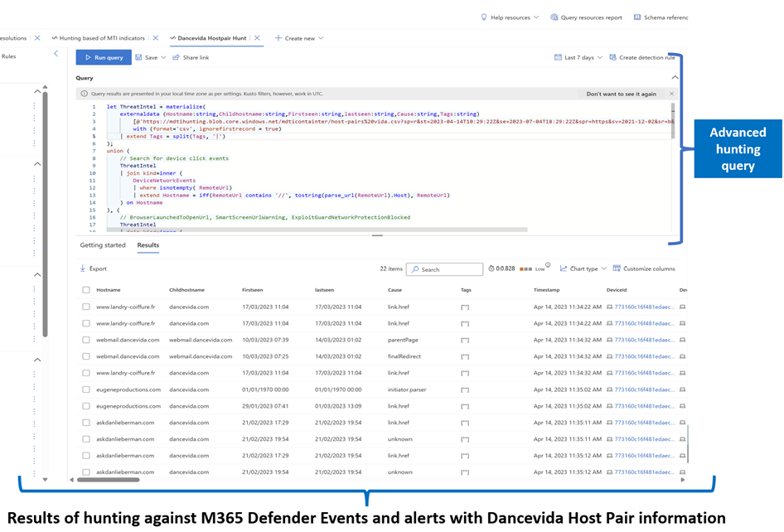The height and width of the screenshot is (532, 784).
Task: Switch to Hunting based of MTI indicators tab
Action: click(99, 38)
